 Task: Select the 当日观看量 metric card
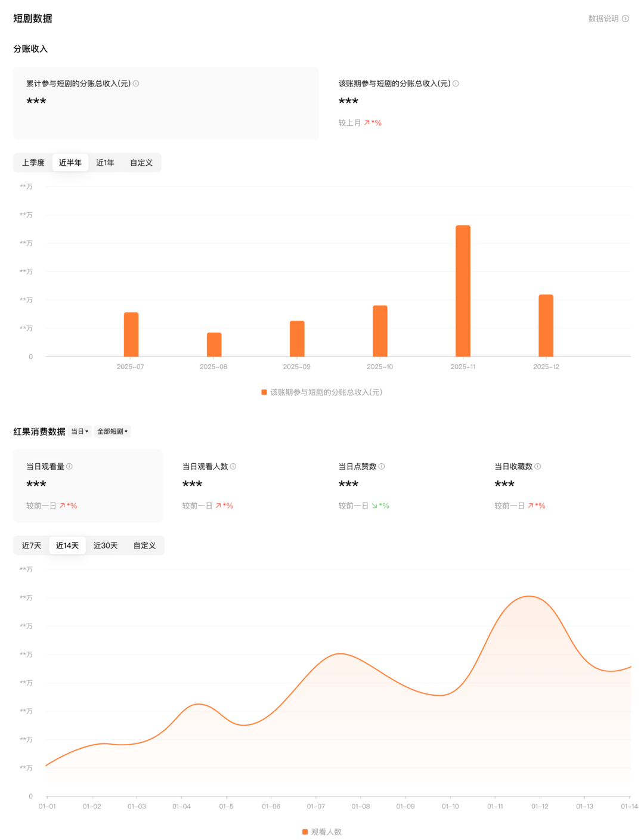coord(88,485)
